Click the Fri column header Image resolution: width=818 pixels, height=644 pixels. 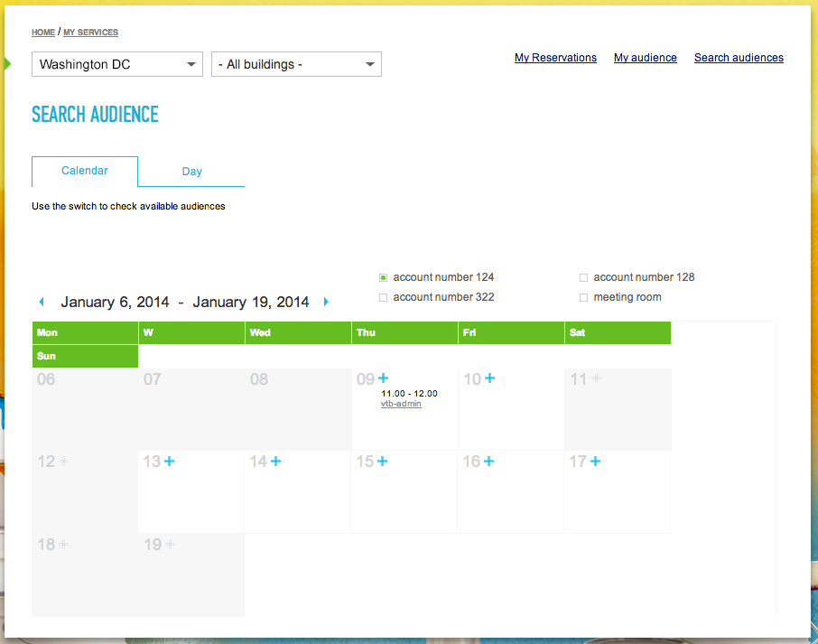(511, 332)
